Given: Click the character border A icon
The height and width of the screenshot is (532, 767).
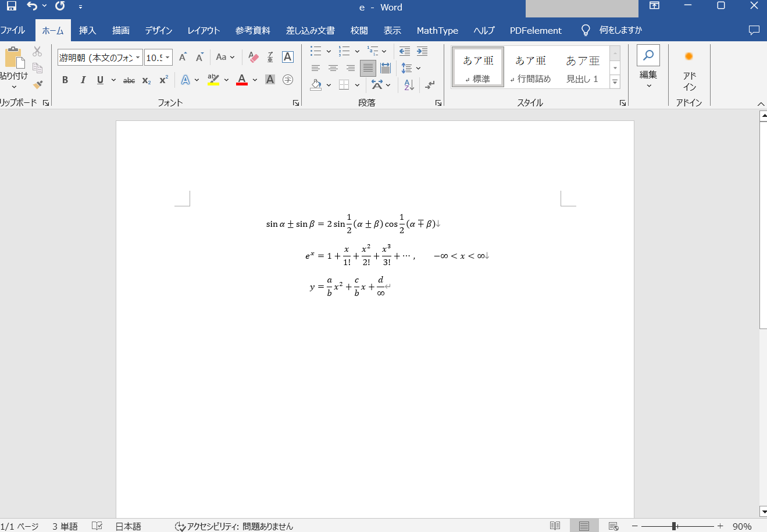Looking at the screenshot, I should (x=287, y=57).
